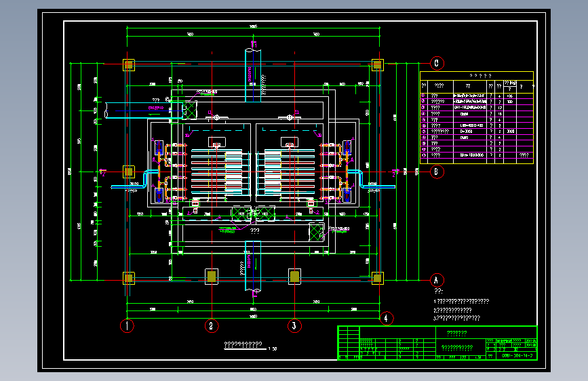Select the yellow column at axis 4 and A
Image resolution: width=588 pixels, height=381 pixels.
pyautogui.click(x=378, y=278)
